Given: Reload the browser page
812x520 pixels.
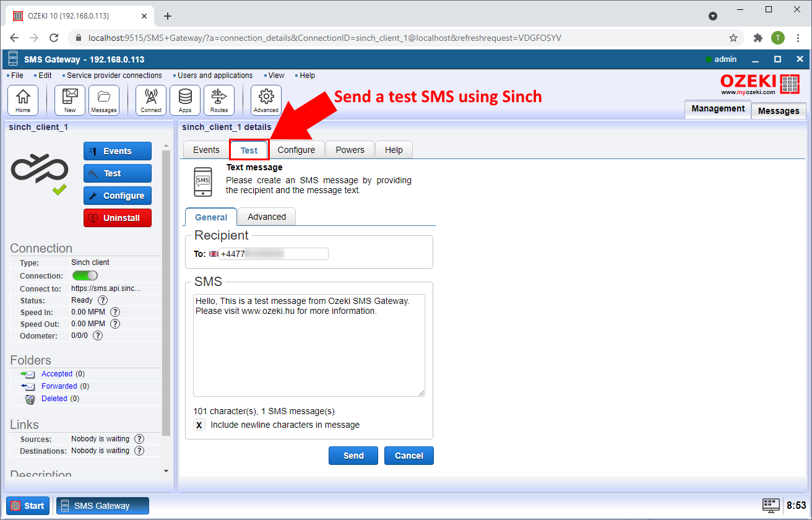Looking at the screenshot, I should coord(54,38).
